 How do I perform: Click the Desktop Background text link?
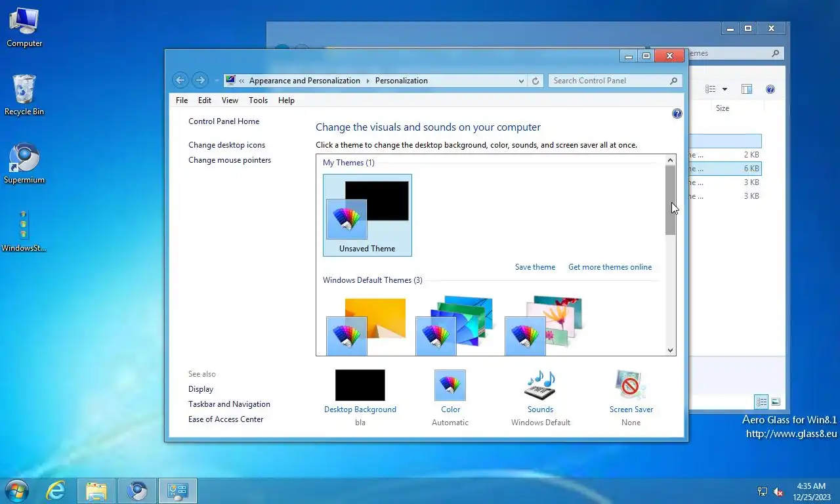point(360,409)
